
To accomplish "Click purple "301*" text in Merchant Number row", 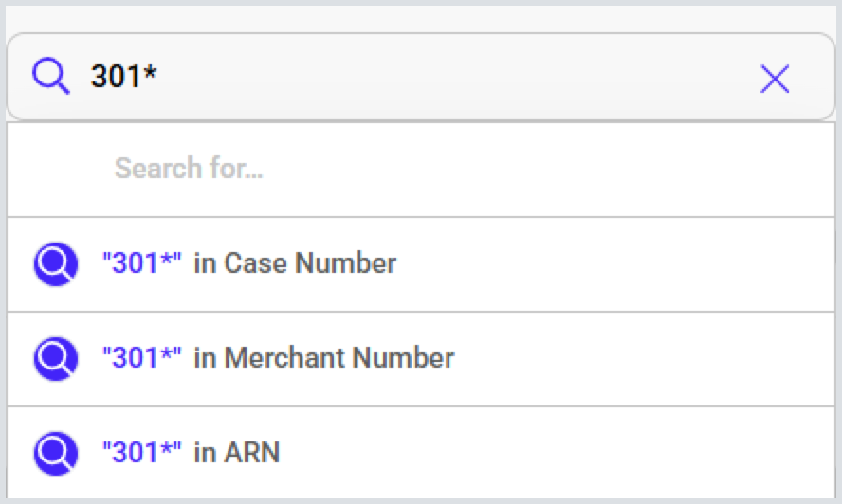I will [x=141, y=358].
